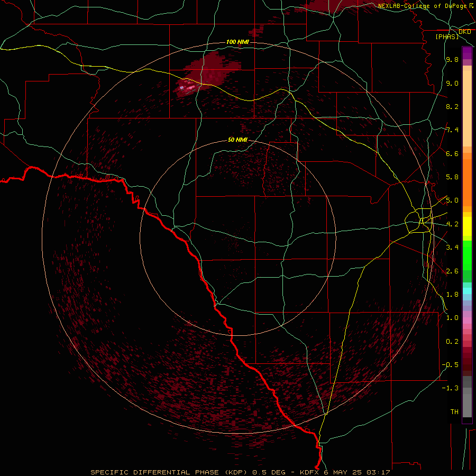Click the -1.3 scale value
Screen dimensions: 476x476
[x=450, y=388]
